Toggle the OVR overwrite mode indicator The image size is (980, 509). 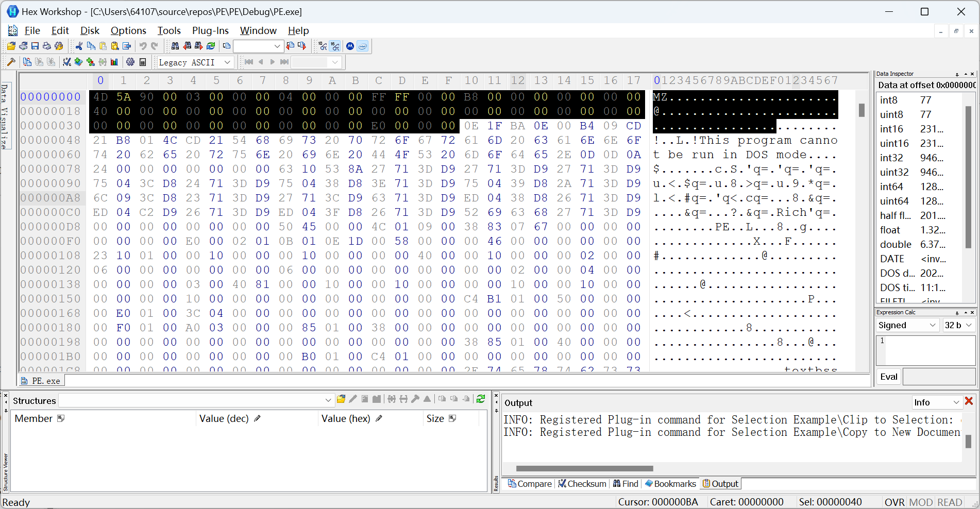(x=894, y=502)
